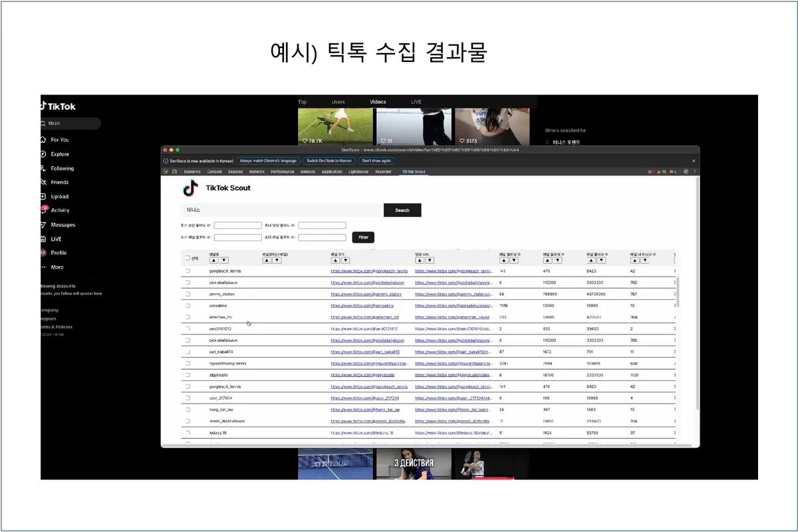
Task: Switch to the Console tab in DevTools
Action: click(215, 172)
